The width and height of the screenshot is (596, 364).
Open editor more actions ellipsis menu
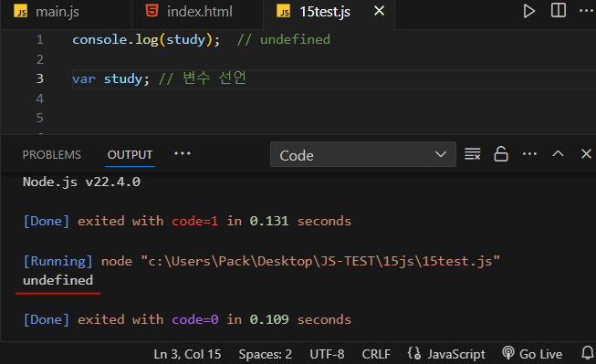click(x=587, y=11)
